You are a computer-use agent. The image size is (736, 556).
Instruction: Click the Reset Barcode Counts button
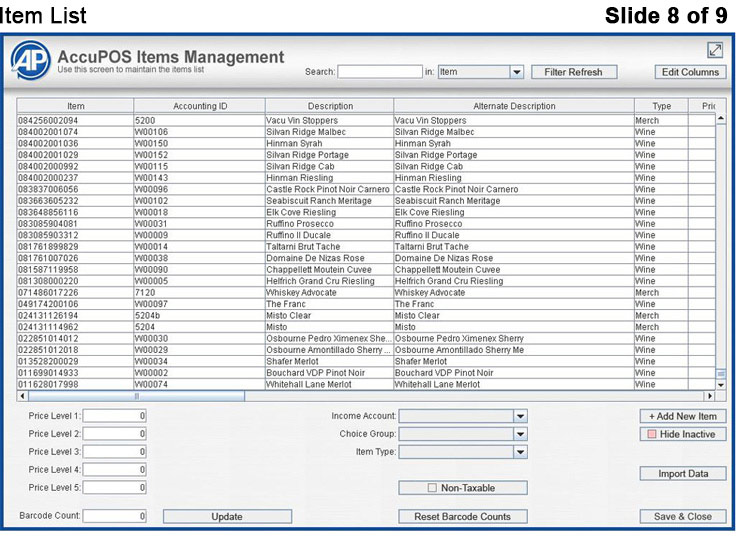(462, 517)
